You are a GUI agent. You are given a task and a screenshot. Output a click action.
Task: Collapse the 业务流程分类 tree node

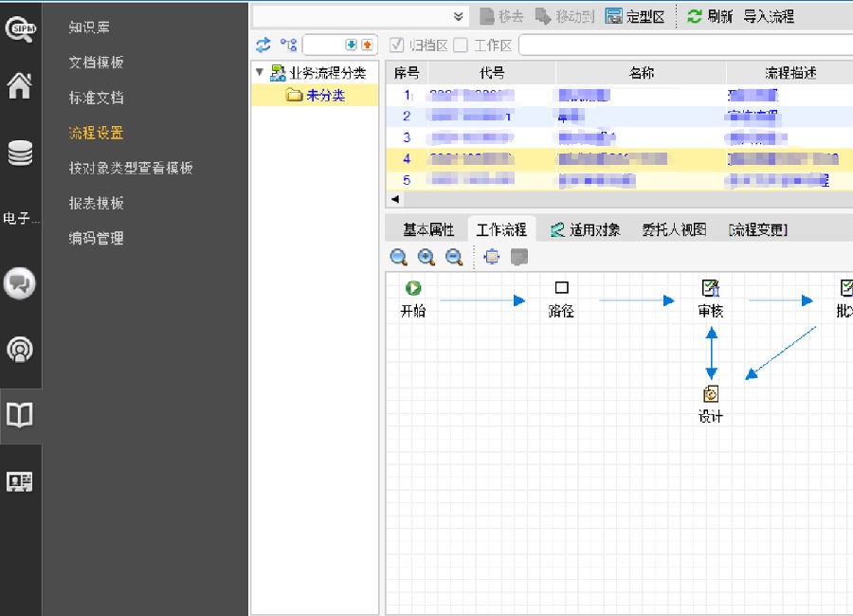[x=260, y=72]
